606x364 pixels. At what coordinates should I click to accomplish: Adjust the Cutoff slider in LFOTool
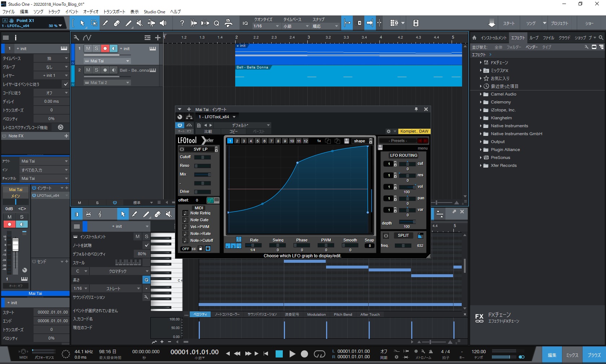click(202, 157)
